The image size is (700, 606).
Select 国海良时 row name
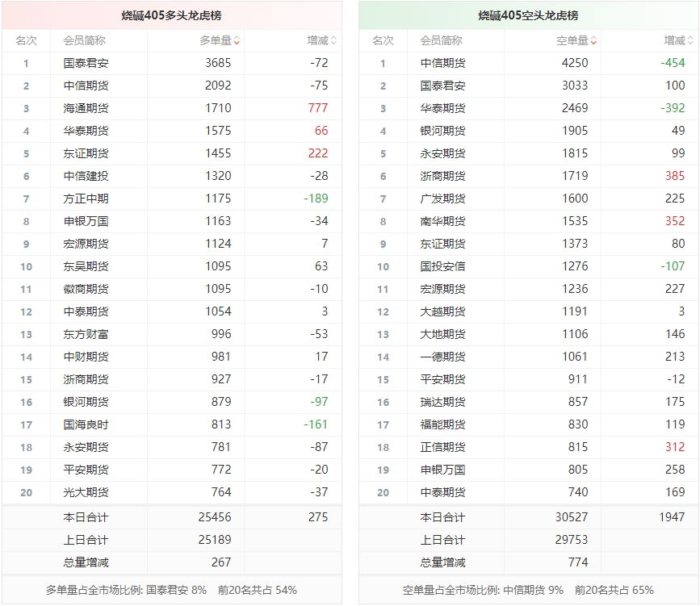(x=86, y=425)
